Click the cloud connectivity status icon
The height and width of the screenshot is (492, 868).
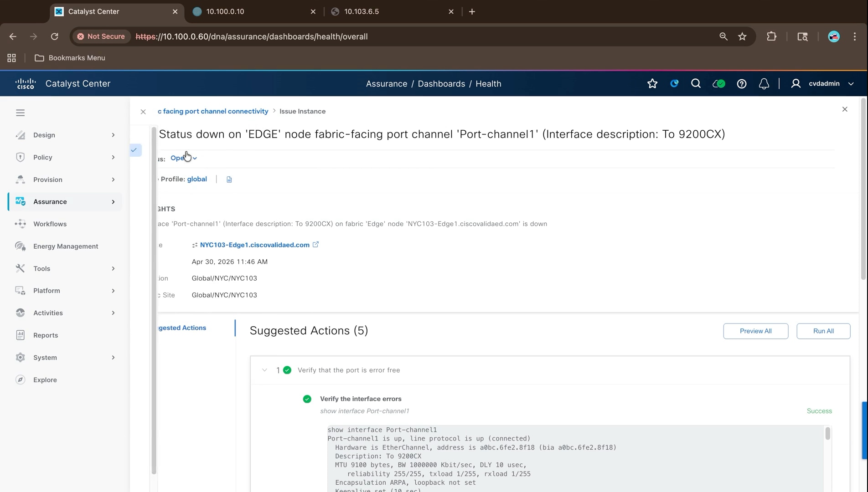[x=718, y=83]
